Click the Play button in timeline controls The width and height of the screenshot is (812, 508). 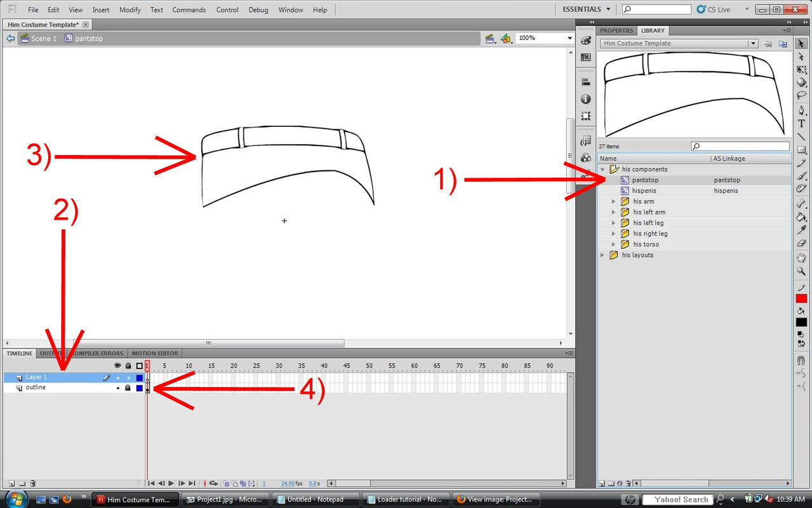[171, 484]
